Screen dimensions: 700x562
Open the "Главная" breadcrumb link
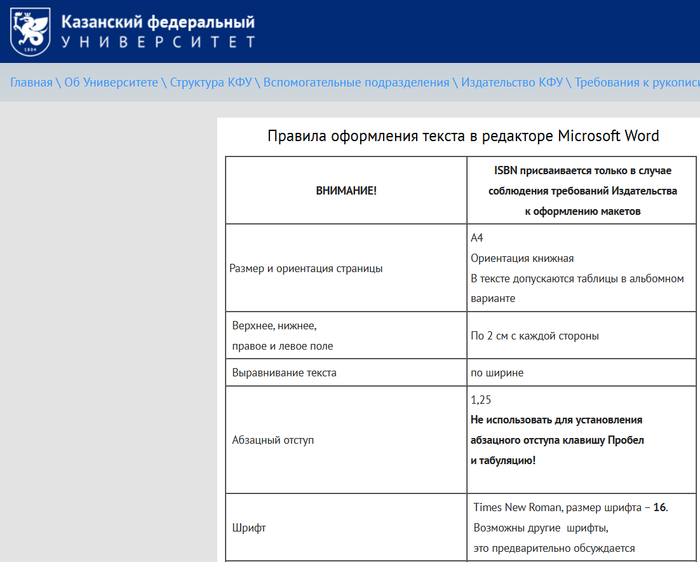click(x=31, y=82)
